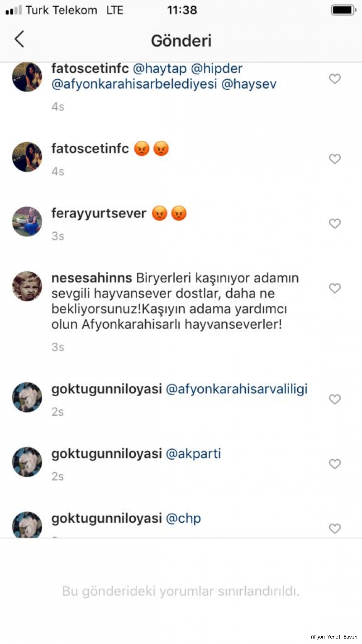Tap the nesesahinns username

click(92, 278)
